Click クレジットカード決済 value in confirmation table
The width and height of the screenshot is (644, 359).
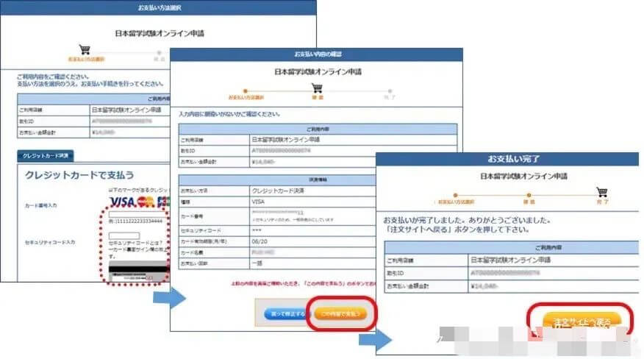point(278,191)
